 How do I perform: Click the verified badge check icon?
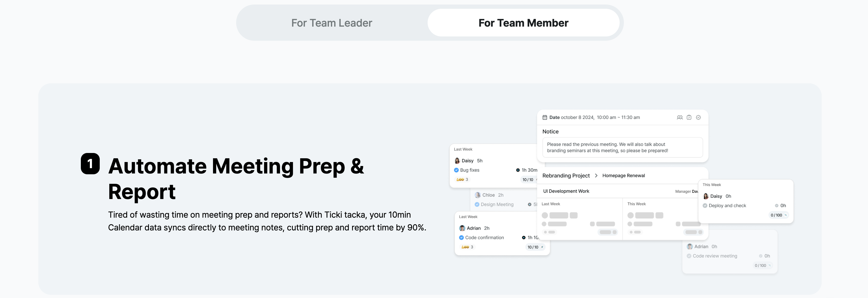pyautogui.click(x=699, y=117)
